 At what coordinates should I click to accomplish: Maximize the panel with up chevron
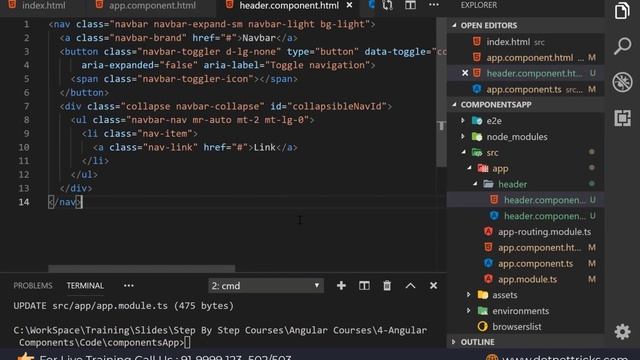tap(410, 286)
